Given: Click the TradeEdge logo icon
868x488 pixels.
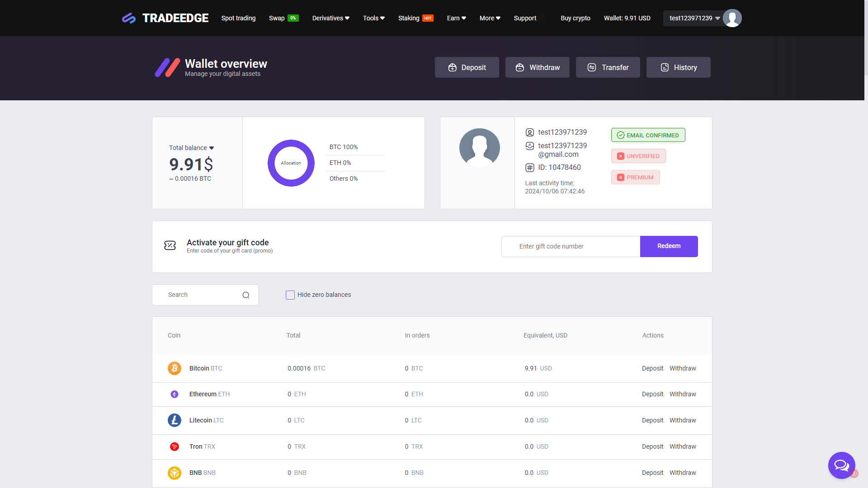Looking at the screenshot, I should (129, 18).
